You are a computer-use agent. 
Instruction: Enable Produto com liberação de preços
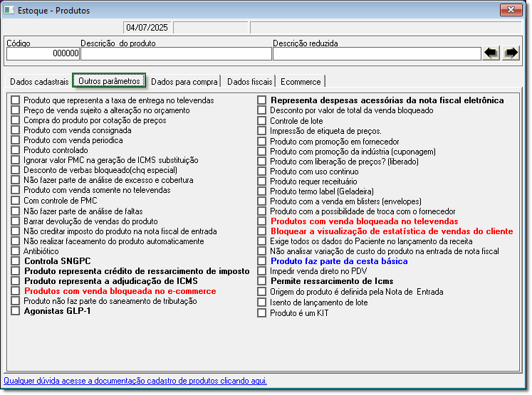coord(261,161)
